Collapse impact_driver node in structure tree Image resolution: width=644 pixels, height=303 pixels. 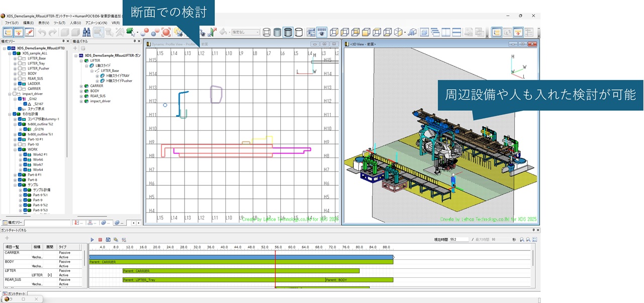10,94
